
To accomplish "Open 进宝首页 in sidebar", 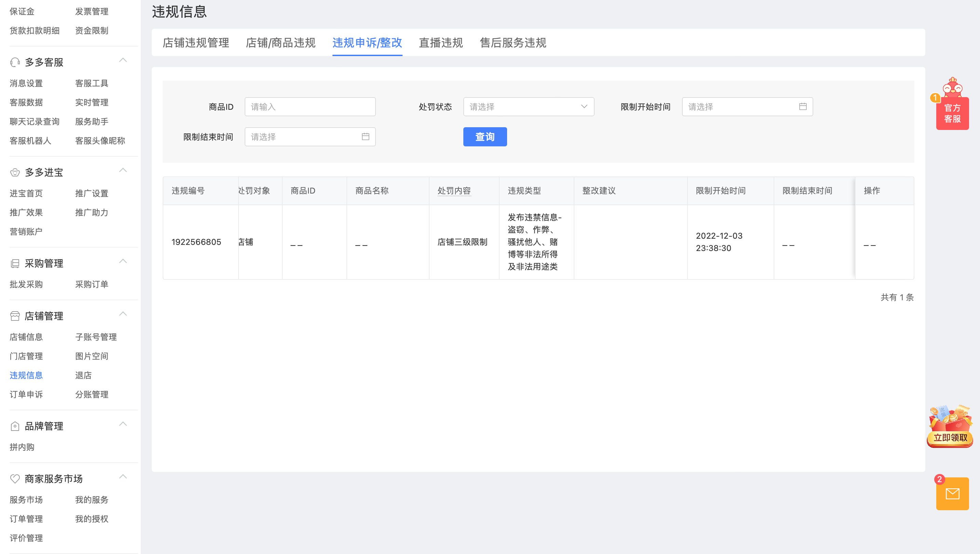I will click(26, 194).
